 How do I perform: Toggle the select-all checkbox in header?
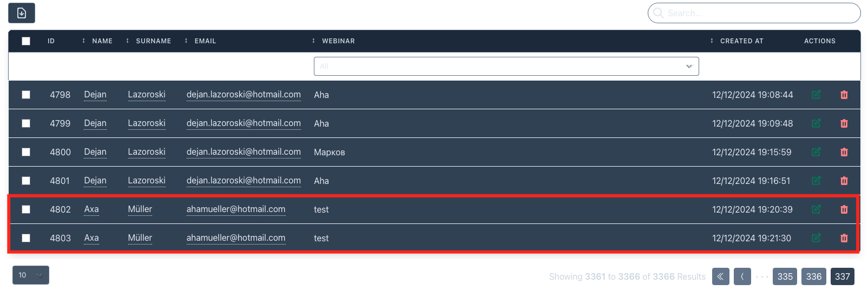(x=26, y=41)
